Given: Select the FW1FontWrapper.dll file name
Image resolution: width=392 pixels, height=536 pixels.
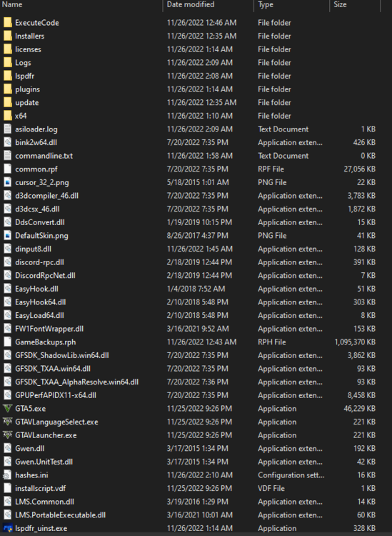Looking at the screenshot, I should [x=49, y=329].
